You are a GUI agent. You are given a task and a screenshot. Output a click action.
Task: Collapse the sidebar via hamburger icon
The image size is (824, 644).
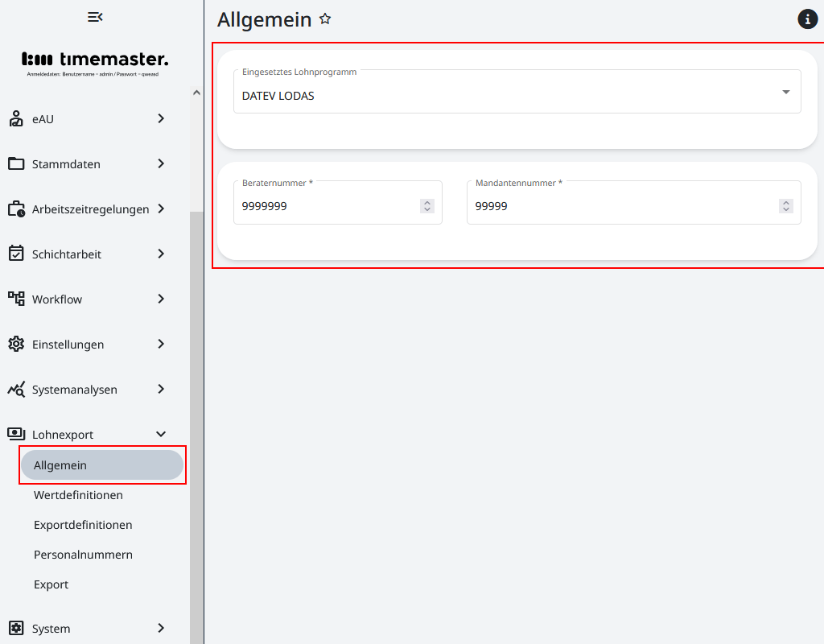click(x=95, y=16)
